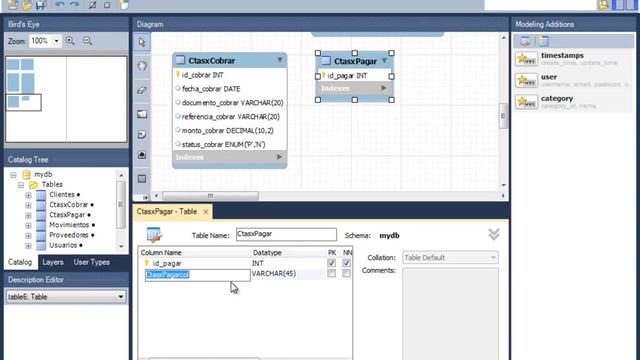Expand the Clientes table node
This screenshot has width=640, height=360.
click(28, 195)
